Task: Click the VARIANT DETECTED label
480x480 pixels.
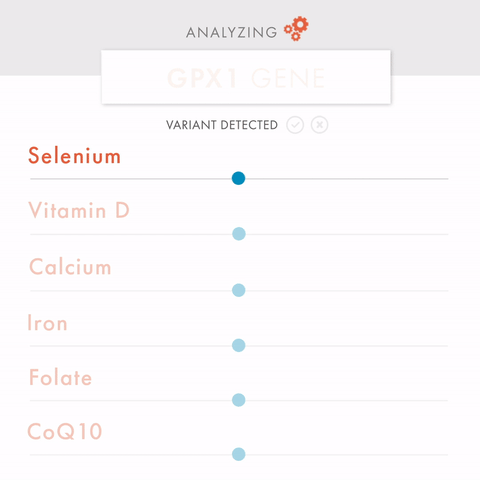Action: tap(222, 125)
